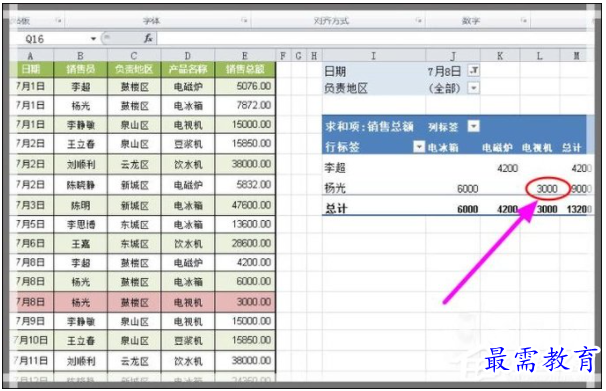
Task: Select the cell with 7872.00
Action: coord(245,105)
